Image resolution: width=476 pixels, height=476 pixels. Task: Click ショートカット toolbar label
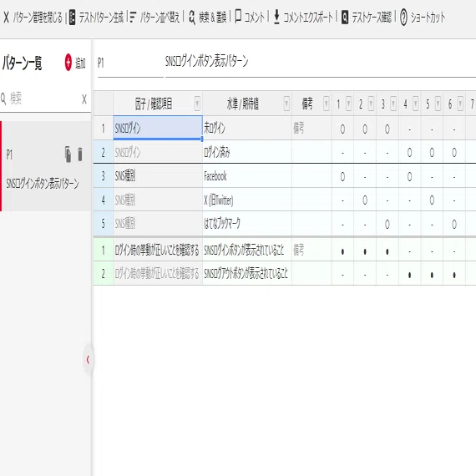428,18
